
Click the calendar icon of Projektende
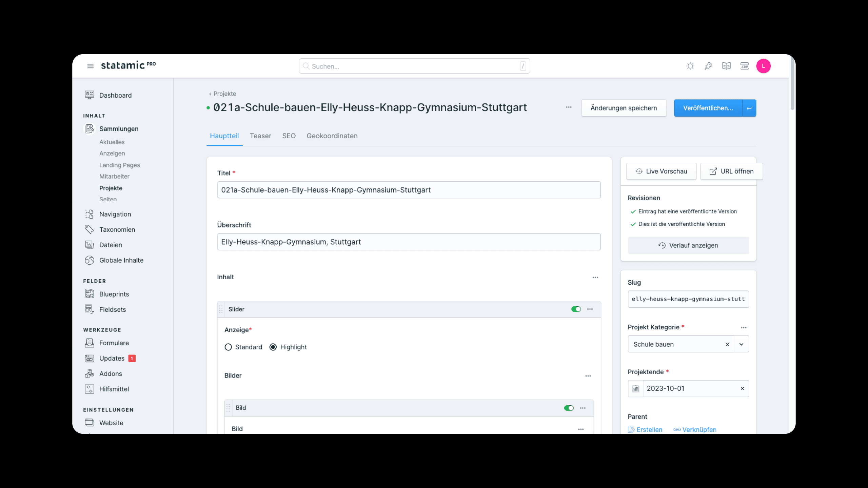point(635,389)
